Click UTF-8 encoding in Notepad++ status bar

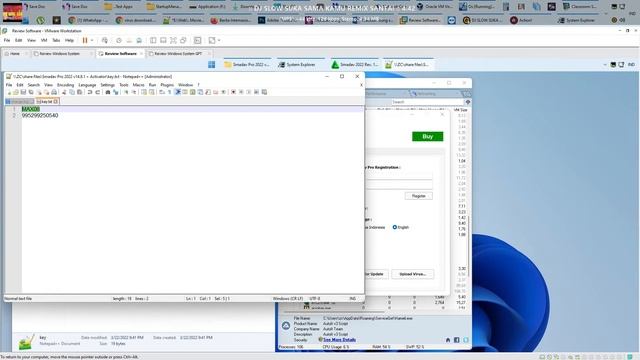coord(315,299)
